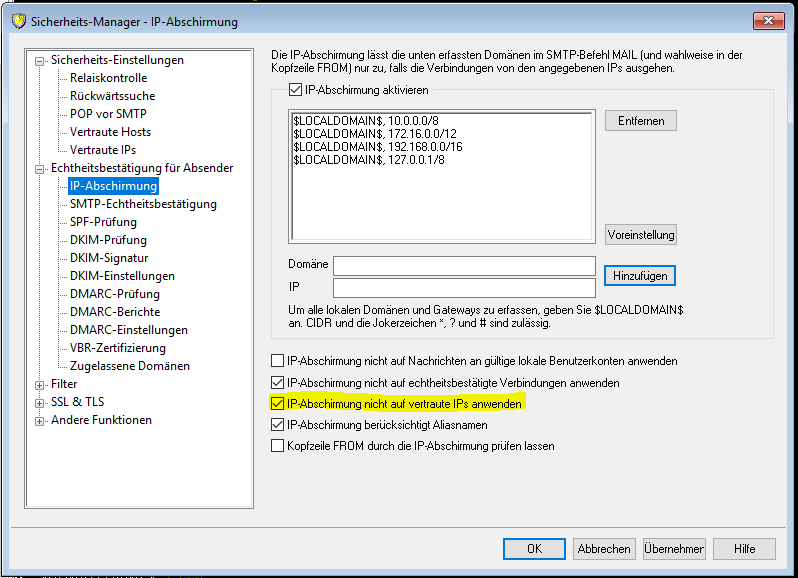The height and width of the screenshot is (578, 798).
Task: Open SPF-Prüfung in the tree
Action: tap(103, 222)
